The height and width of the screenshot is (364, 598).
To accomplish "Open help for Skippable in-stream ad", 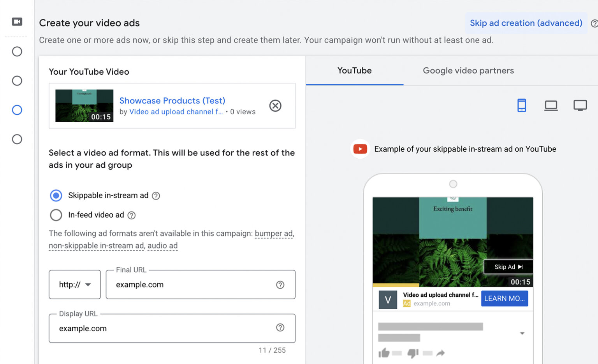I will coord(156,196).
